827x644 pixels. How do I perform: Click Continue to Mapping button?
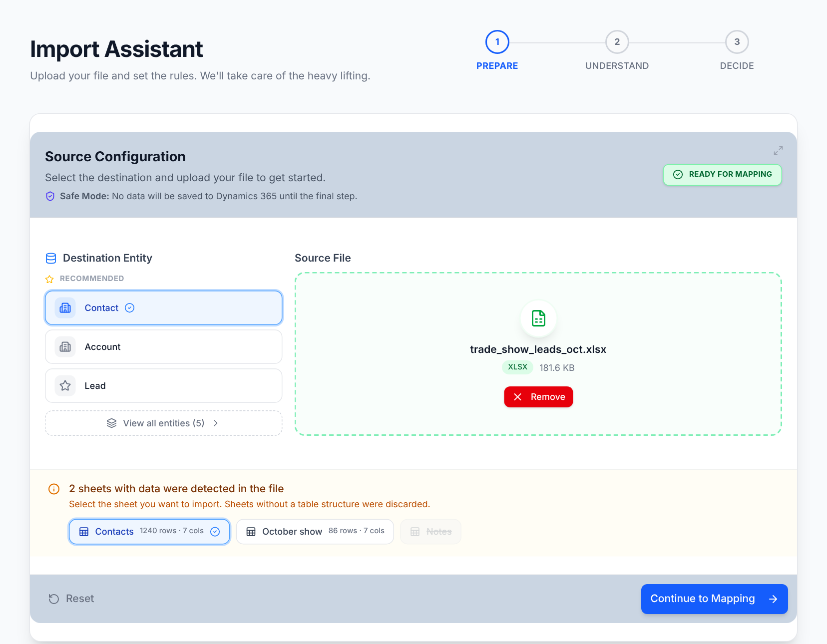715,599
